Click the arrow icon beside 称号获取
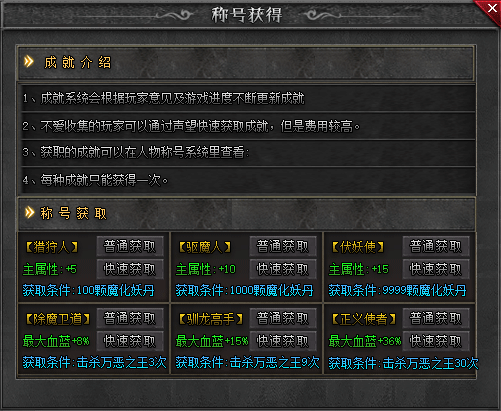Viewport: 501px width, 411px height. (30, 212)
